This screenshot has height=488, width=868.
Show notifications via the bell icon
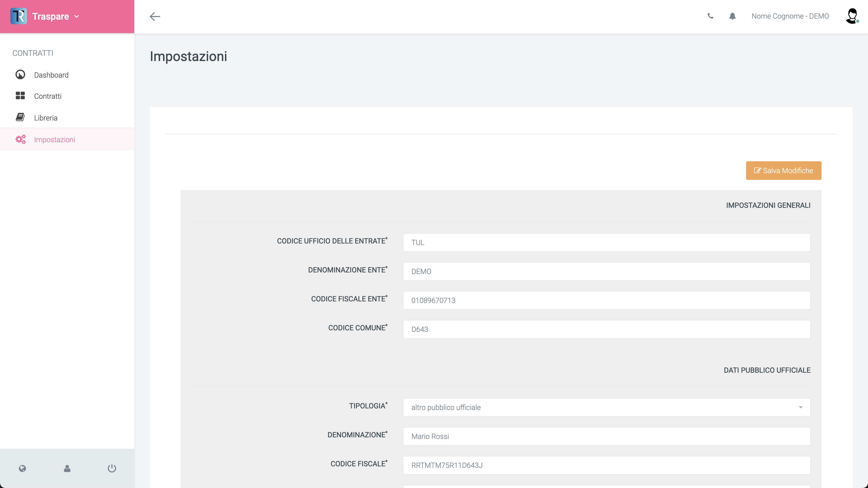[x=732, y=16]
